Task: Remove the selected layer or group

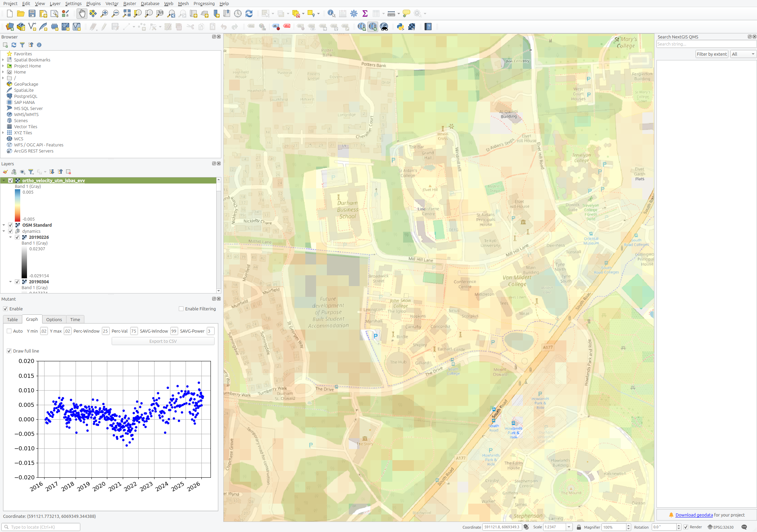Action: tap(68, 172)
